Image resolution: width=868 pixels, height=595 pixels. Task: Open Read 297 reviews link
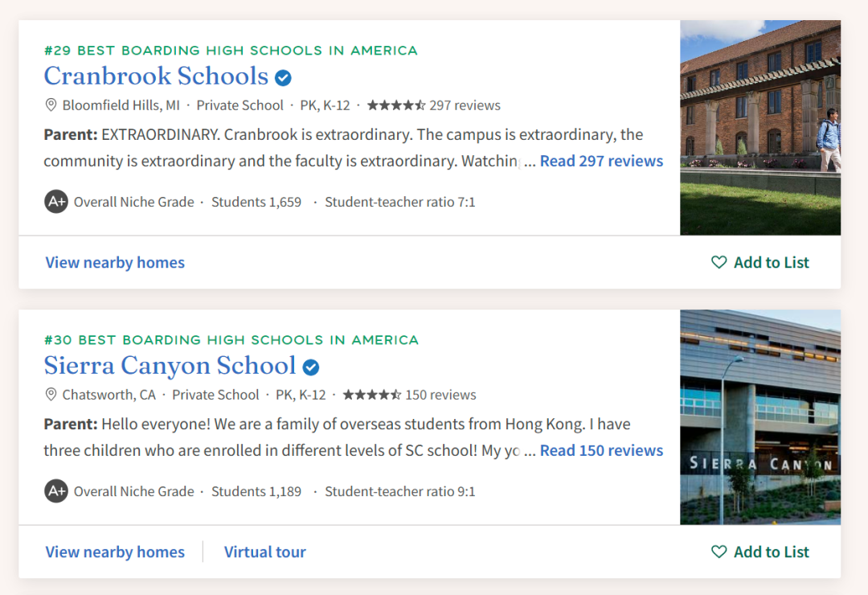tap(601, 161)
